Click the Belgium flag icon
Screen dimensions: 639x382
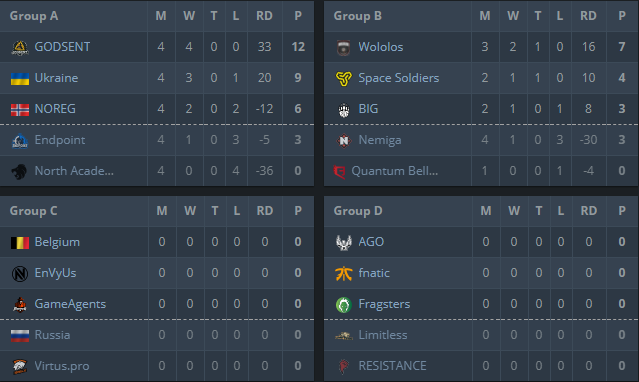click(20, 242)
